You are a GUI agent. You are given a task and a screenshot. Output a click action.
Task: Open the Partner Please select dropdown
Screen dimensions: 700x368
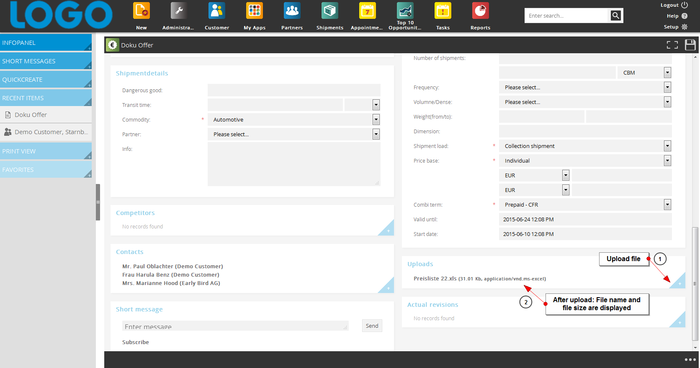[x=376, y=134]
